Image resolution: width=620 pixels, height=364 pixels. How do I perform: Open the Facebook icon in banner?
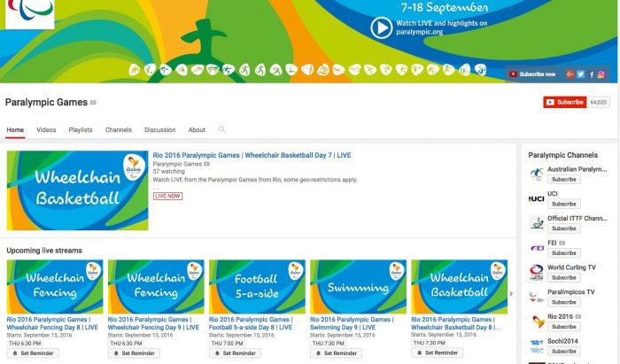point(591,74)
